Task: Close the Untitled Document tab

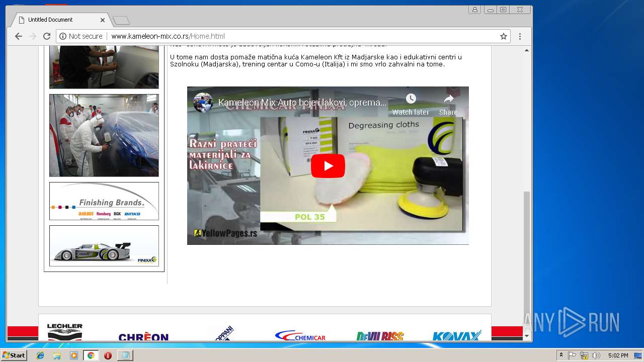Action: click(x=103, y=20)
